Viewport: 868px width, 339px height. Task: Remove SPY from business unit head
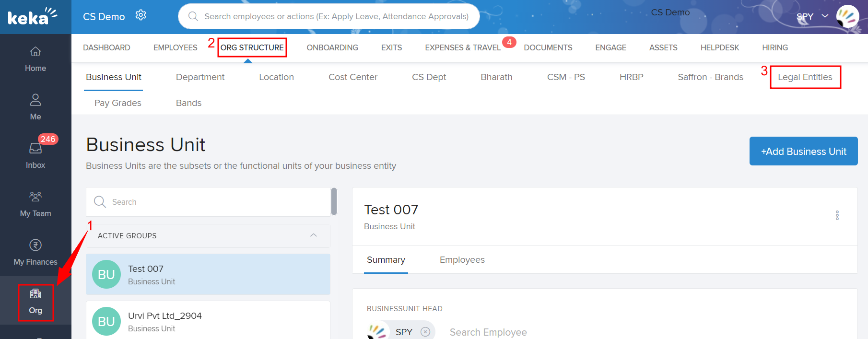(425, 332)
